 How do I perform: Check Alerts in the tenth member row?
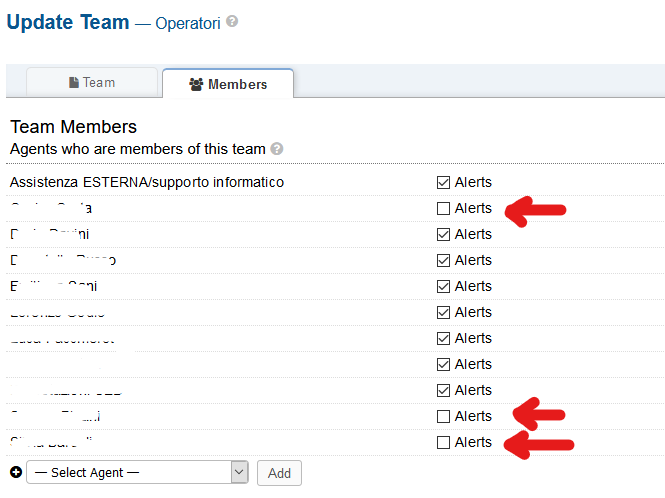click(443, 417)
